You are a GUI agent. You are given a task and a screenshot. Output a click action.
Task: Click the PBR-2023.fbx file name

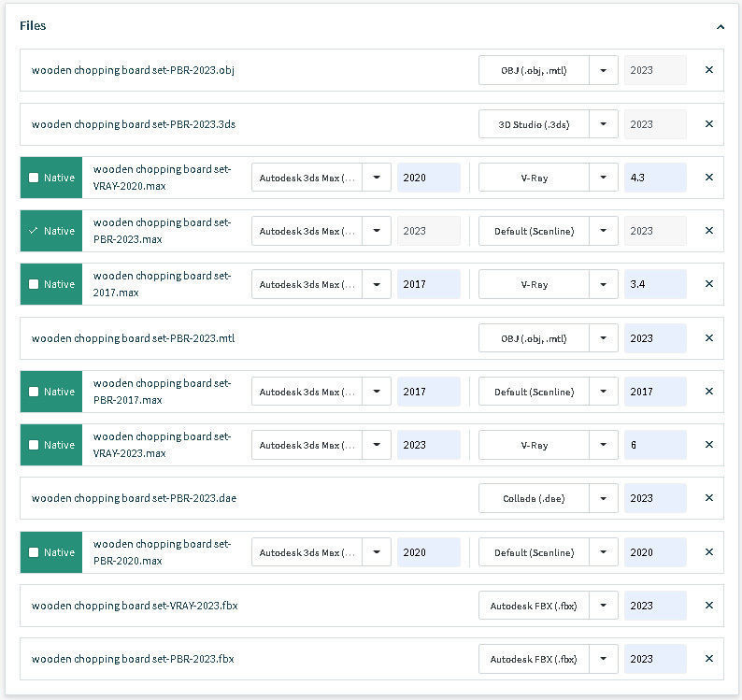pos(133,659)
